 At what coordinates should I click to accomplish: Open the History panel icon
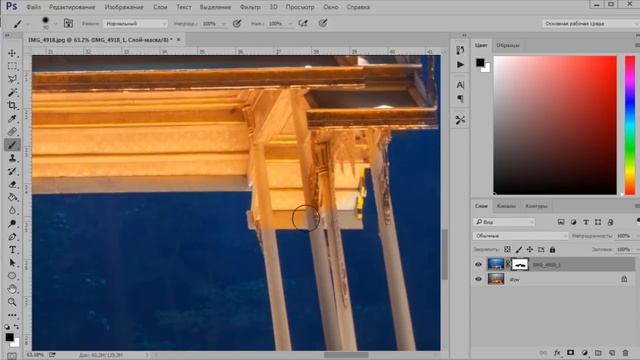coord(460,50)
